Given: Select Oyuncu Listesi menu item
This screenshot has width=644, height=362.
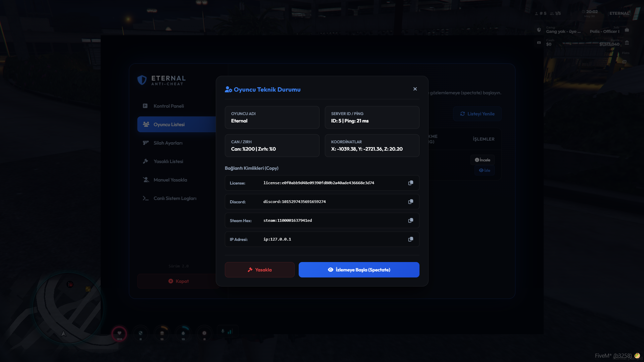Looking at the screenshot, I should tap(177, 124).
